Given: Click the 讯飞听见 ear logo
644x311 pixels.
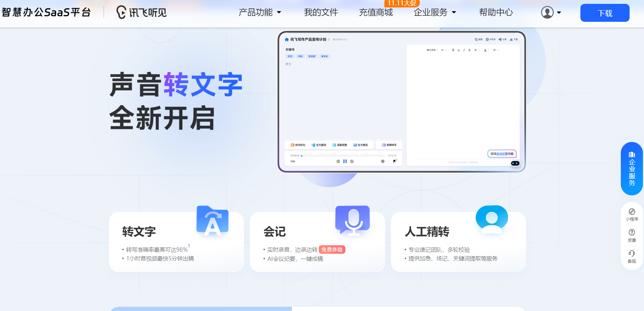Looking at the screenshot, I should coord(121,12).
